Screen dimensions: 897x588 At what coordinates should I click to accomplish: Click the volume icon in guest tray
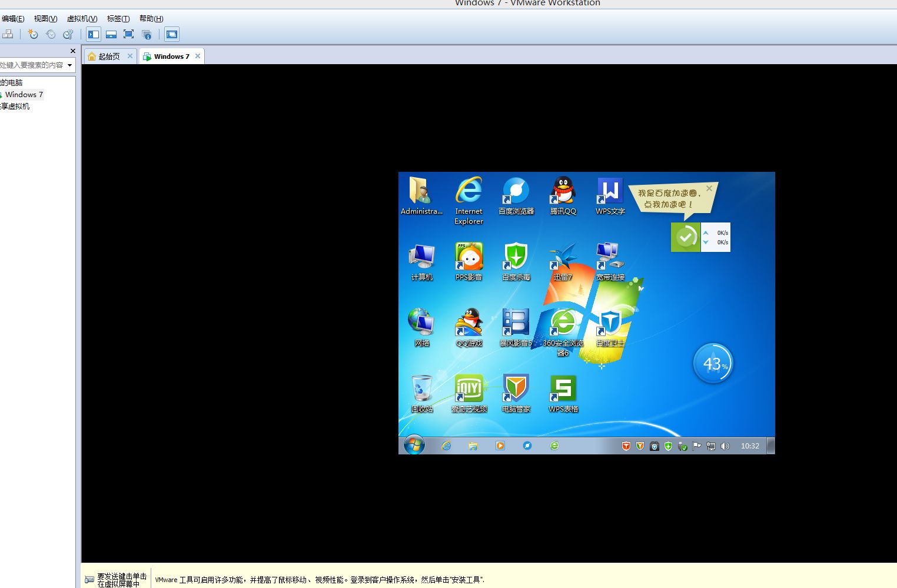(725, 446)
